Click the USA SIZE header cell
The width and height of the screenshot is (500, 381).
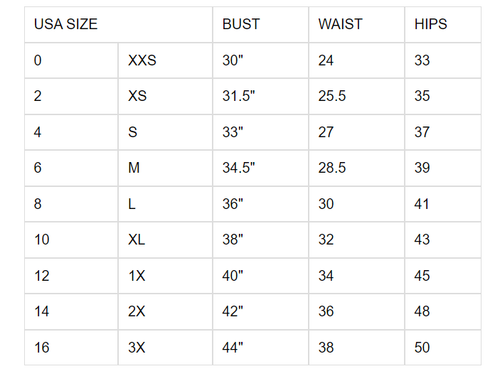click(118, 24)
